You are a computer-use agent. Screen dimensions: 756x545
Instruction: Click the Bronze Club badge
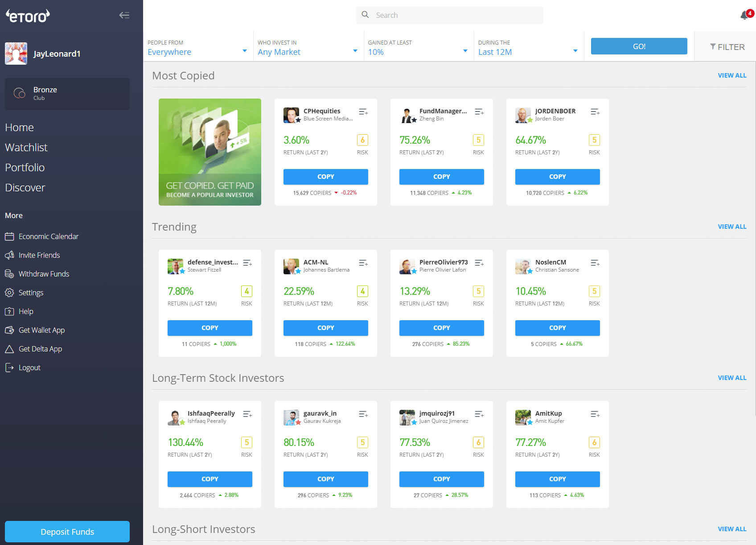[67, 94]
